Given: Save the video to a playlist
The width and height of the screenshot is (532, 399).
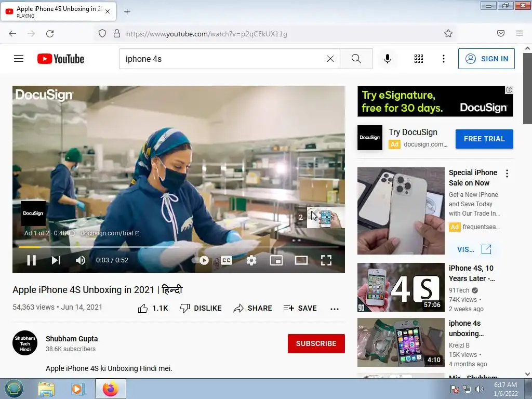Looking at the screenshot, I should pyautogui.click(x=300, y=308).
